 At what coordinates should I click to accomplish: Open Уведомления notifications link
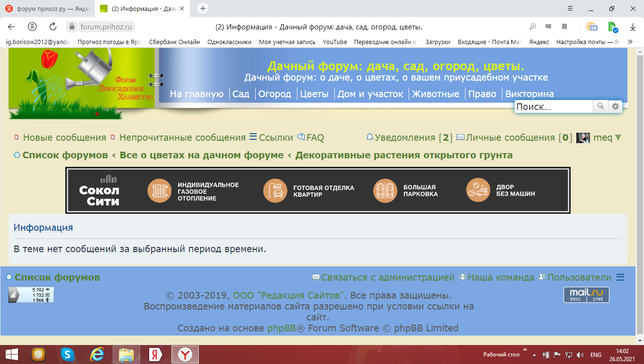tap(404, 137)
